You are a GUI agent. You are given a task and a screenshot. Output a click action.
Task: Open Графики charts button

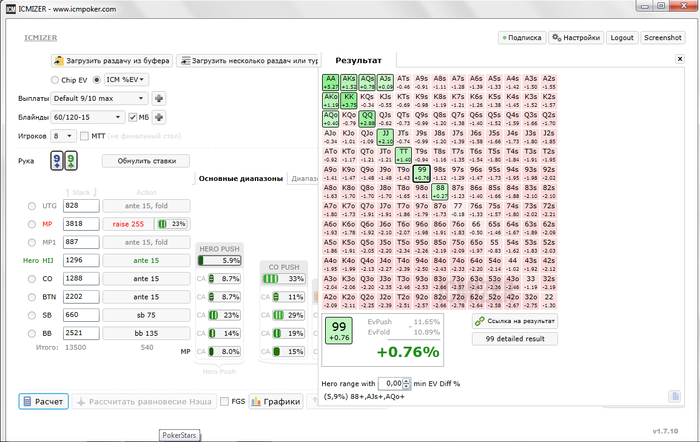(276, 401)
